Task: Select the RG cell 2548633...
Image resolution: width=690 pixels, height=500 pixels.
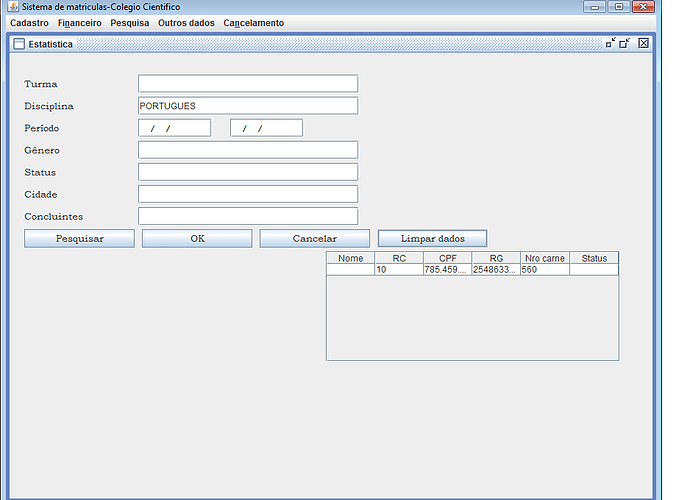Action: pos(496,270)
